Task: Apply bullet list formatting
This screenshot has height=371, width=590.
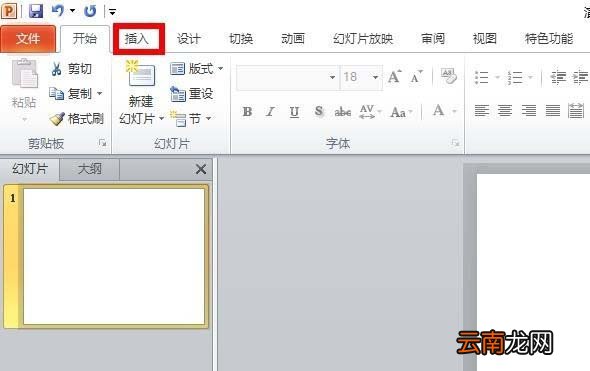Action: [482, 78]
